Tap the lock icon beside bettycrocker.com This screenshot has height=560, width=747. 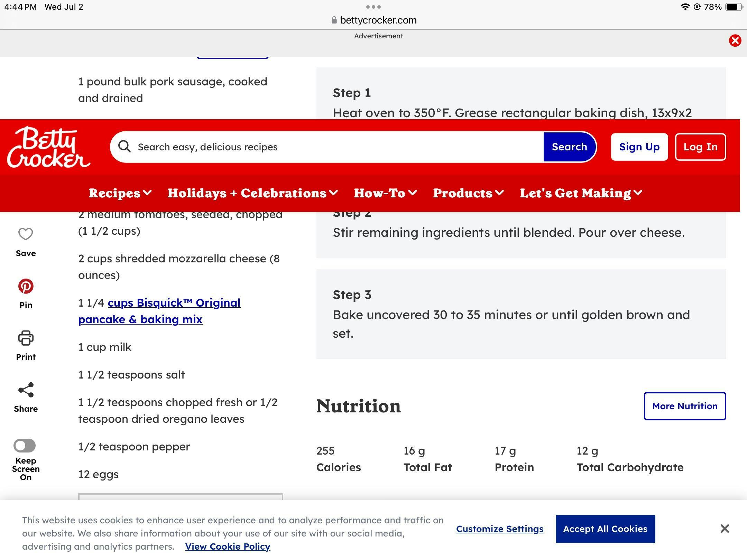coord(334,20)
